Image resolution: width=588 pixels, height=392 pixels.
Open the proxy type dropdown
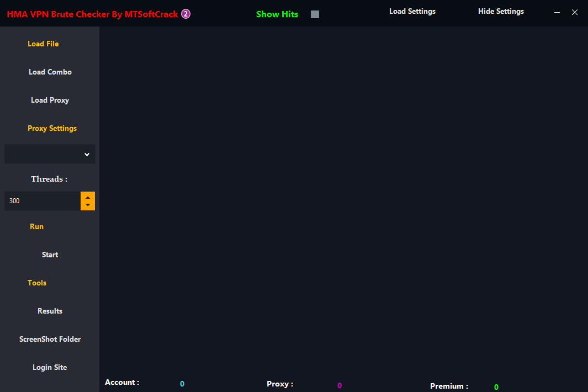(50, 154)
